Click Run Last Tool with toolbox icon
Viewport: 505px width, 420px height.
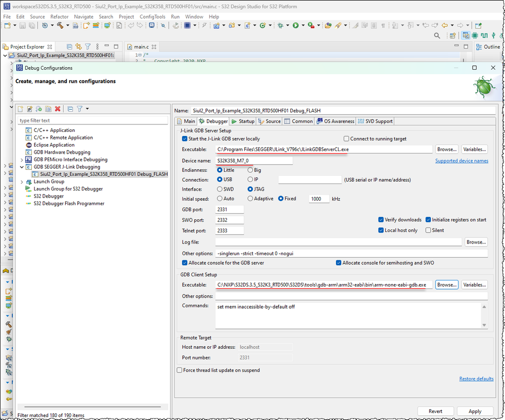(x=311, y=25)
